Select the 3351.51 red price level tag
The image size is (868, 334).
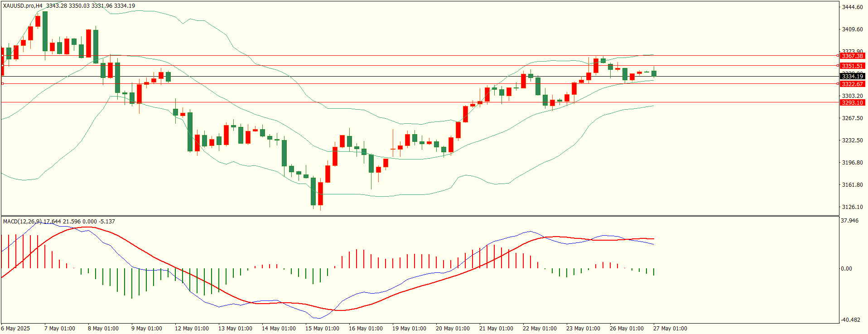852,66
